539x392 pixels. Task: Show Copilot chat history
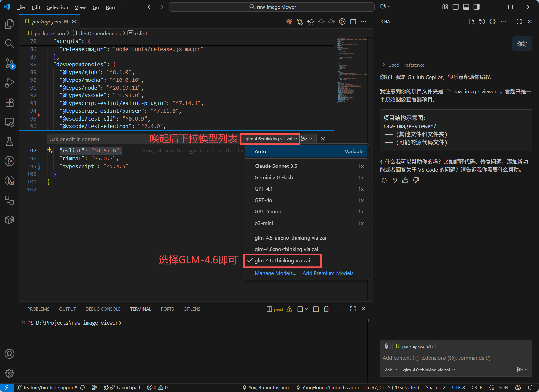482,22
